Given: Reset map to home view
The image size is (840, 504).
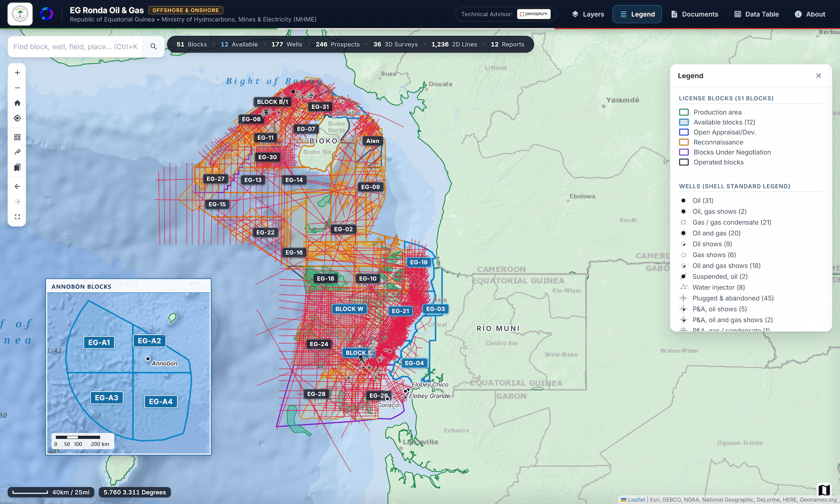Looking at the screenshot, I should coord(17,103).
